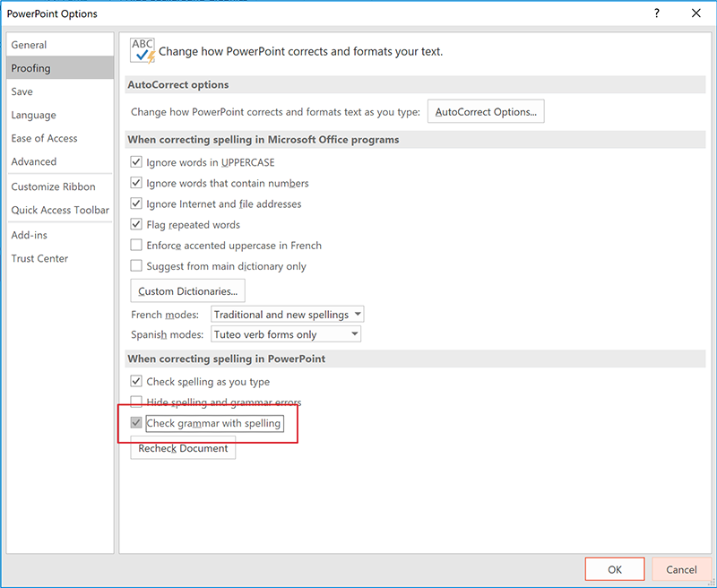The width and height of the screenshot is (717, 588).
Task: Go to Customize Ribbon settings
Action: click(x=53, y=186)
